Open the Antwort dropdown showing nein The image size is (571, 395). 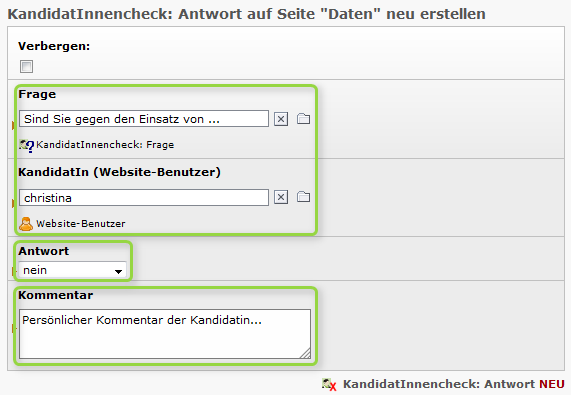(x=72, y=270)
